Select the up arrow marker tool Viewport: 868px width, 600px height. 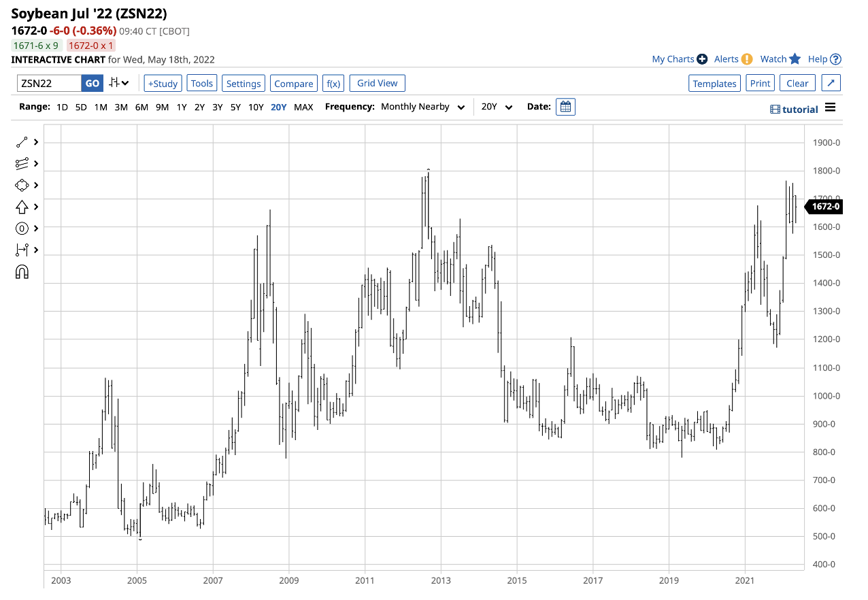coord(22,207)
